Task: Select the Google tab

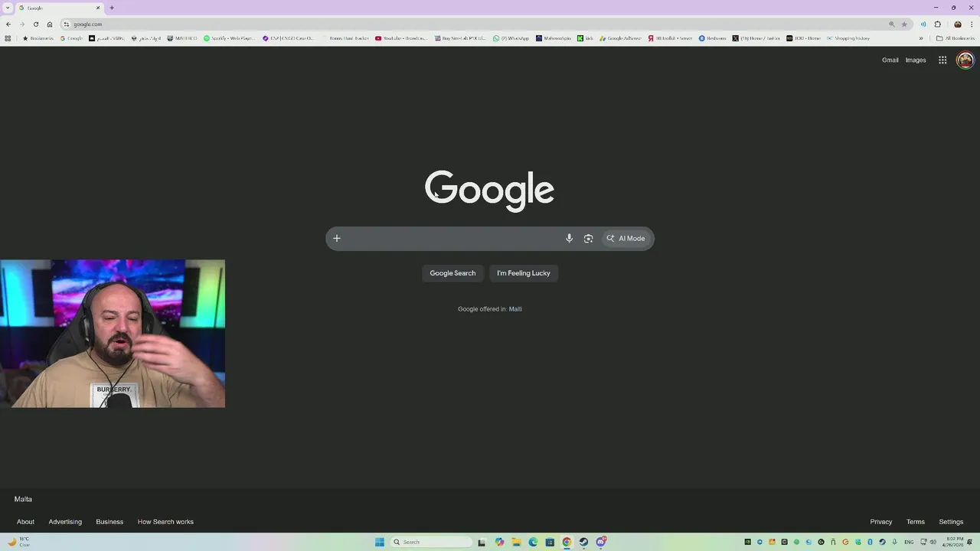Action: (60, 8)
